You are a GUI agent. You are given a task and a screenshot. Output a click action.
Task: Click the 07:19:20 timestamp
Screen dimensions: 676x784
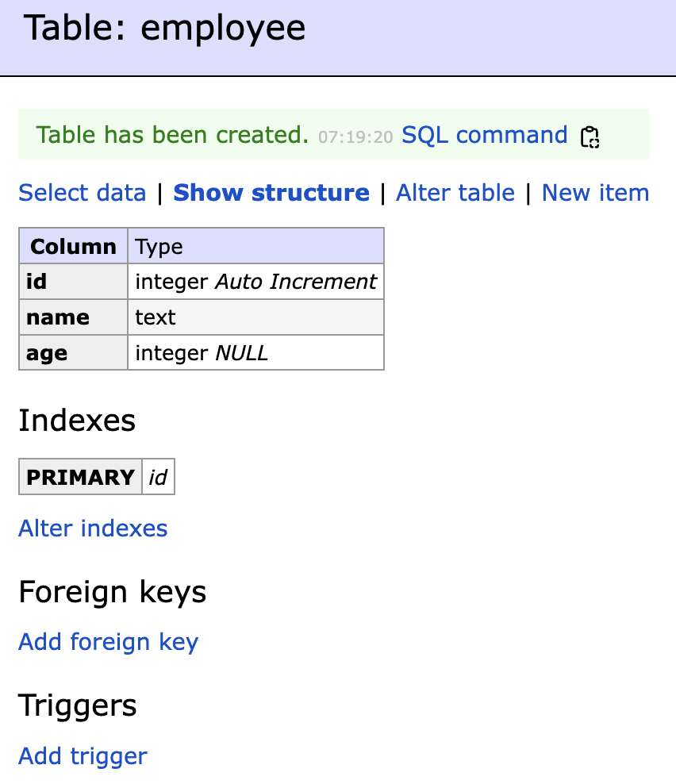[355, 137]
